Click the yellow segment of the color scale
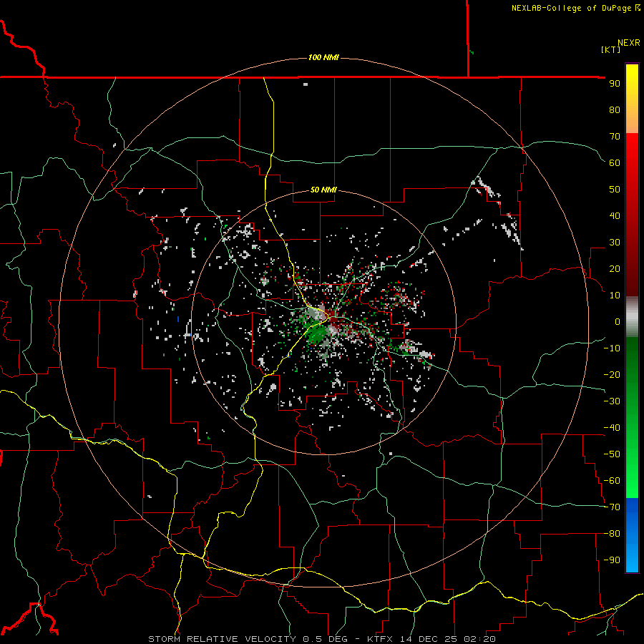 point(632,99)
